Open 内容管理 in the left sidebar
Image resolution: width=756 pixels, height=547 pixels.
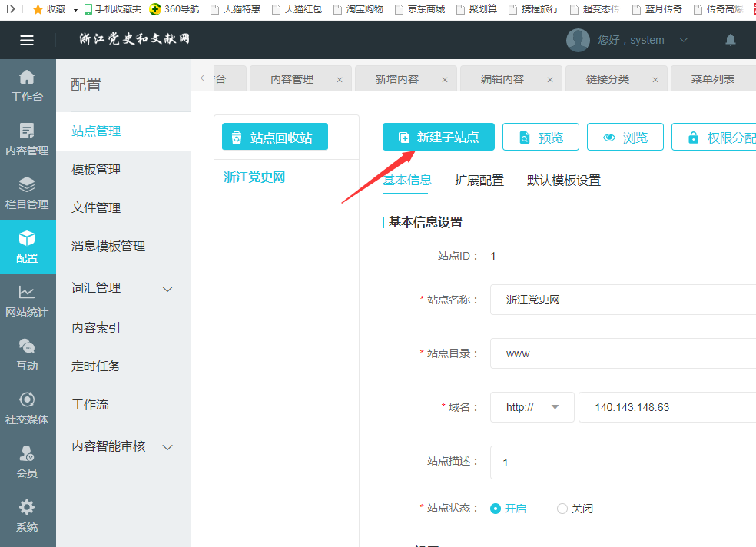click(27, 139)
